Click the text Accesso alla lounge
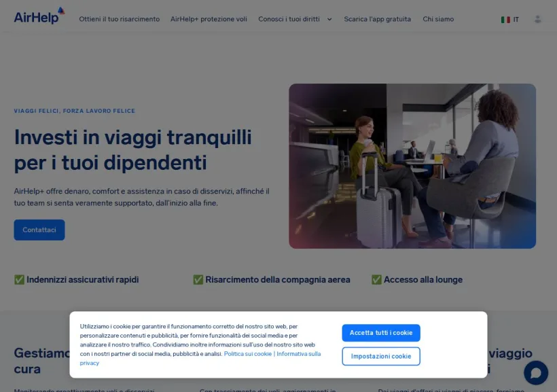This screenshot has height=392, width=557. click(x=423, y=280)
